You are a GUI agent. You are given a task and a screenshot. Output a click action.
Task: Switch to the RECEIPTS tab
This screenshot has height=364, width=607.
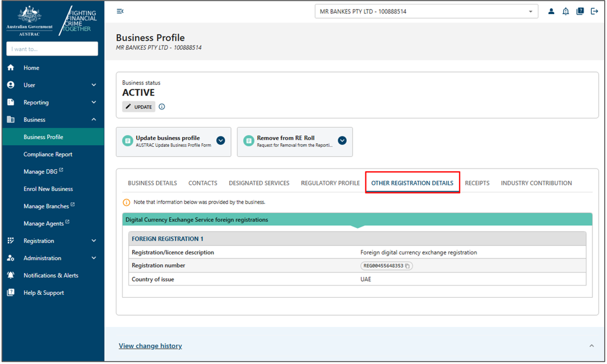tap(477, 183)
